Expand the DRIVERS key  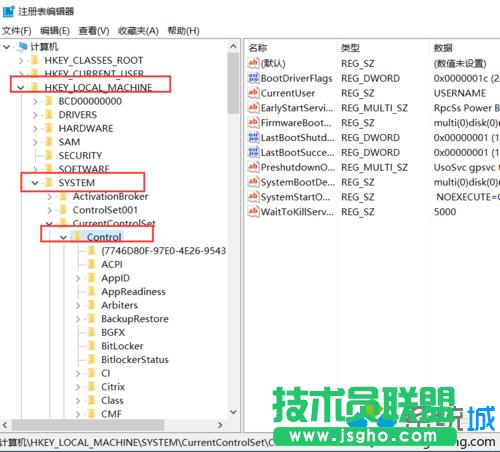[35, 115]
